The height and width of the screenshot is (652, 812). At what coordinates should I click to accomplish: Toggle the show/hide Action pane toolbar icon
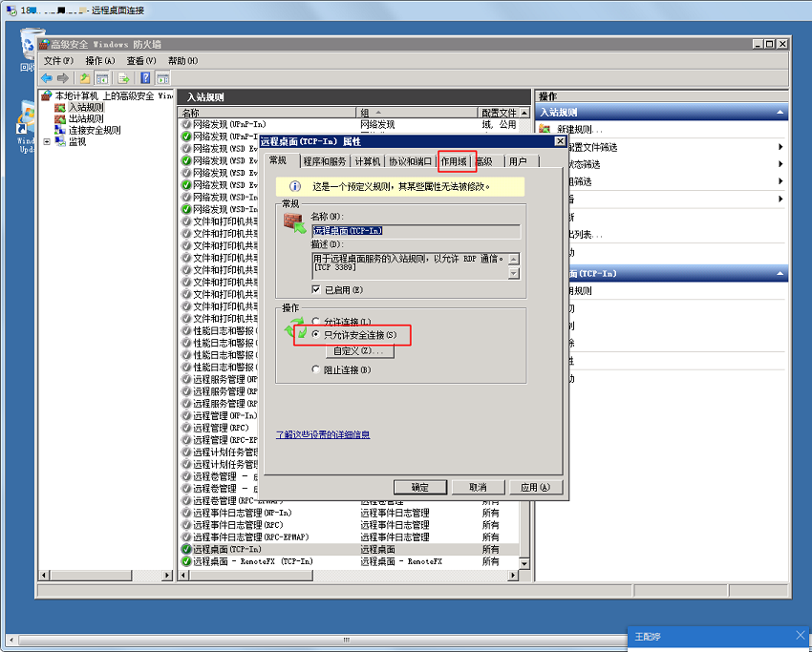pos(162,78)
